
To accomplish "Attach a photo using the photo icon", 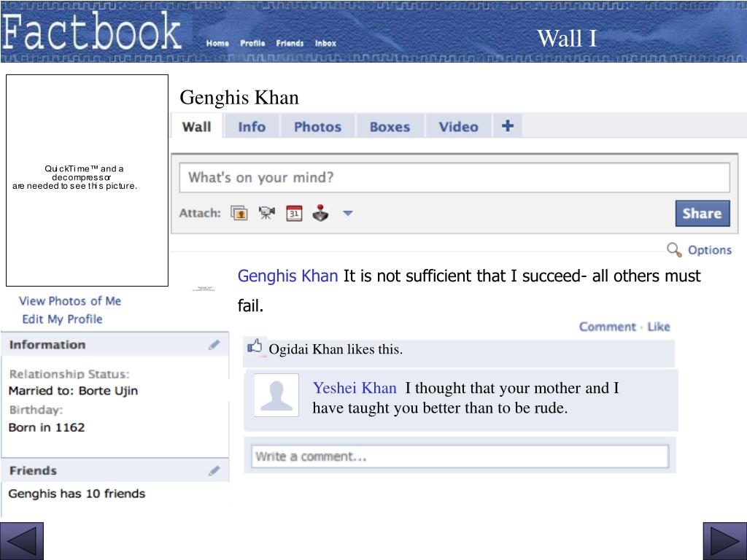I will coord(239,213).
